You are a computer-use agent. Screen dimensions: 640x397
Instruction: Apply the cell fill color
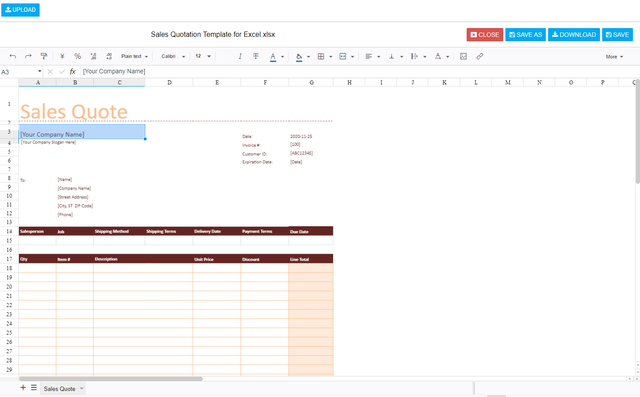pos(299,56)
